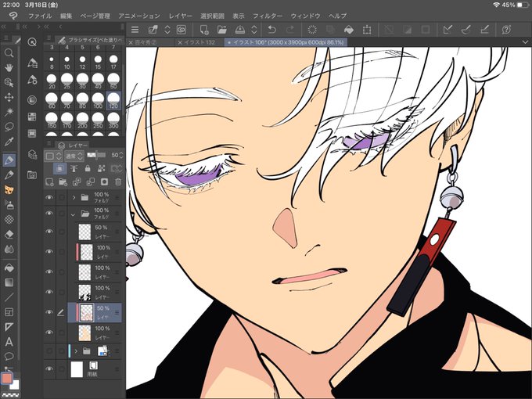Toggle Set as reference layer lighthouse icon
The width and height of the screenshot is (532, 399).
click(74, 168)
